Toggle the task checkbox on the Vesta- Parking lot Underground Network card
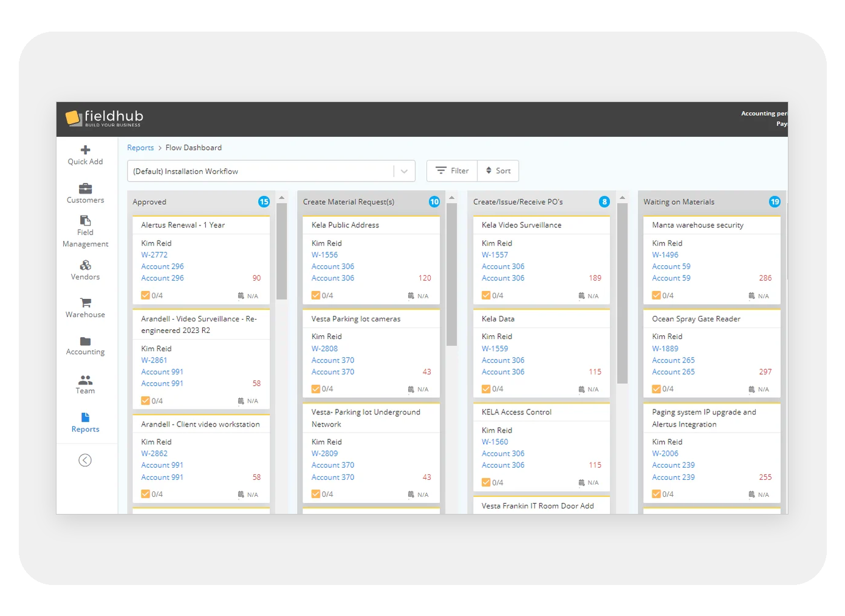Image resolution: width=845 pixels, height=616 pixels. tap(316, 494)
